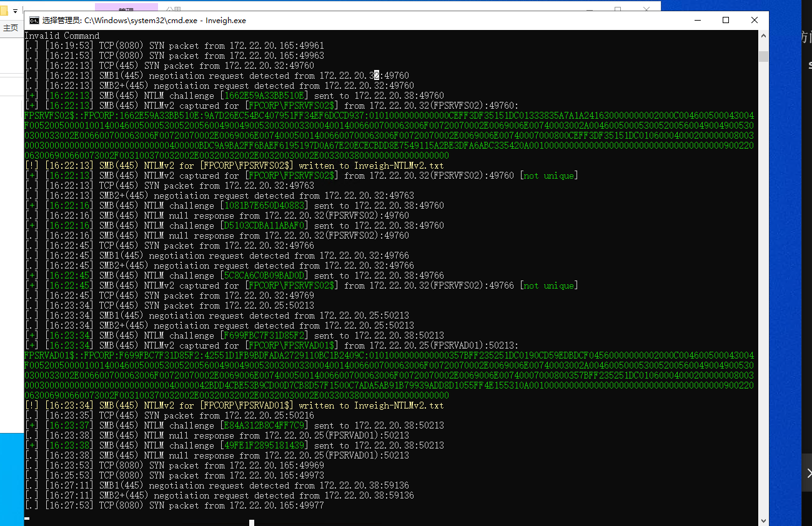Close the Inveigh.exe console window
Screen dimensions: 812x526
755,20
